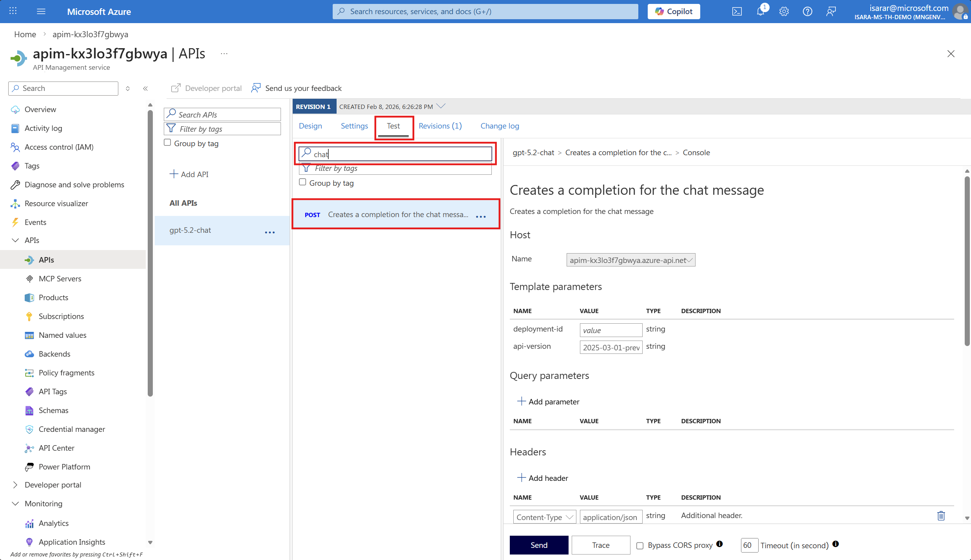This screenshot has height=560, width=971.
Task: Expand the Revision 1 dropdown chevron
Action: (x=441, y=106)
